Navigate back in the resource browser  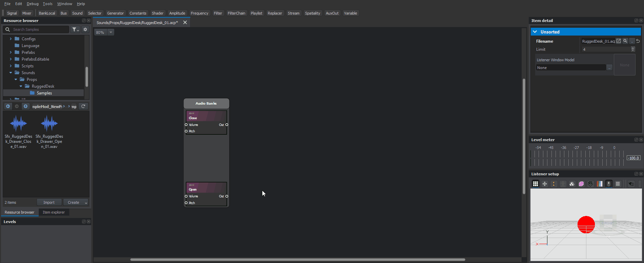[x=8, y=106]
